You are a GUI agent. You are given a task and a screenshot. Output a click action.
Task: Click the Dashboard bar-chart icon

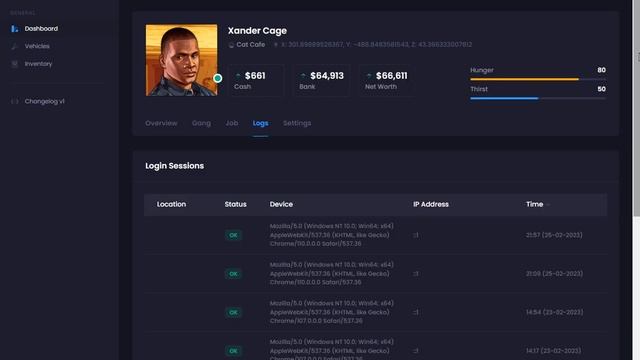tap(15, 29)
